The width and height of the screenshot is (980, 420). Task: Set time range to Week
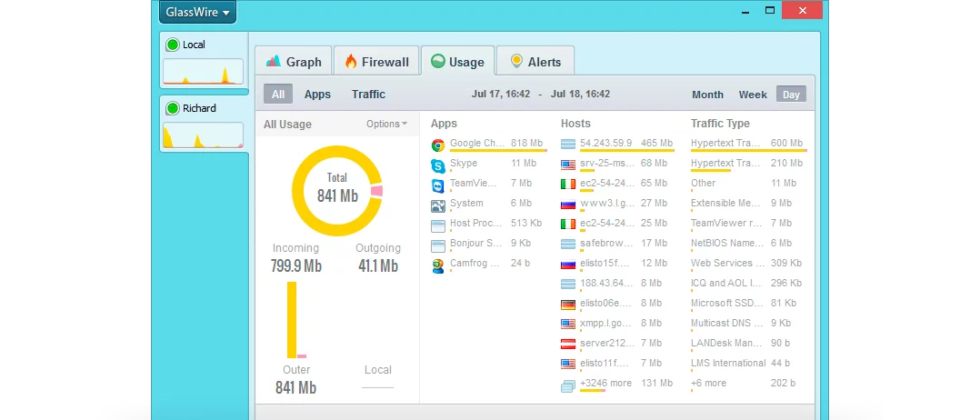tap(753, 95)
